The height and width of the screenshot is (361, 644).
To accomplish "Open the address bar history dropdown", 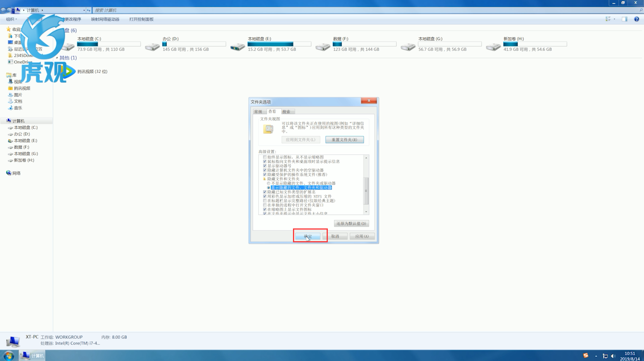I will [x=84, y=10].
